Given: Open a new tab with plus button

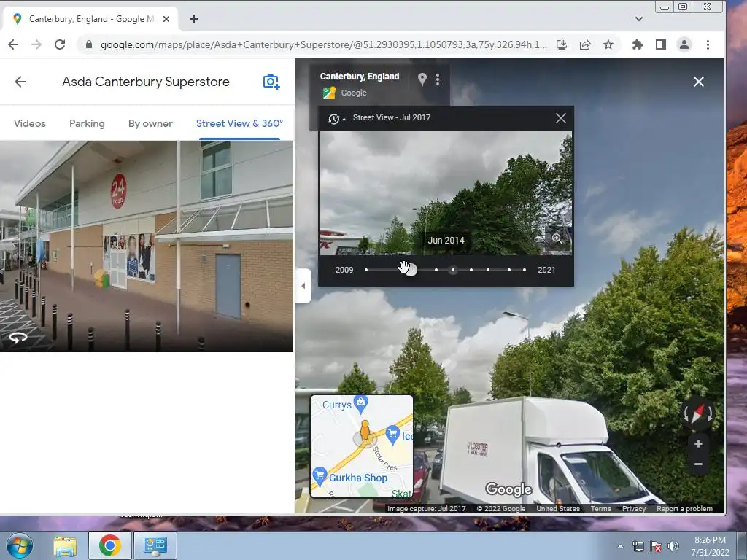Looking at the screenshot, I should click(194, 19).
